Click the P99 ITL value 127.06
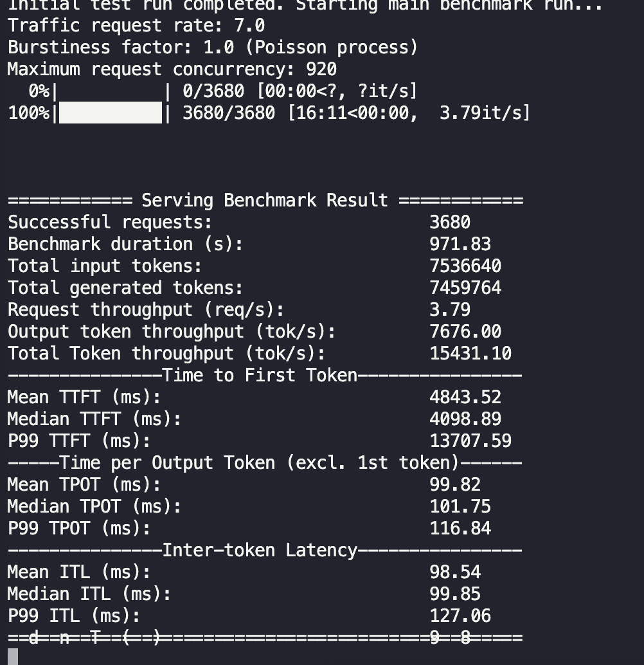The width and height of the screenshot is (644, 665). tap(460, 616)
